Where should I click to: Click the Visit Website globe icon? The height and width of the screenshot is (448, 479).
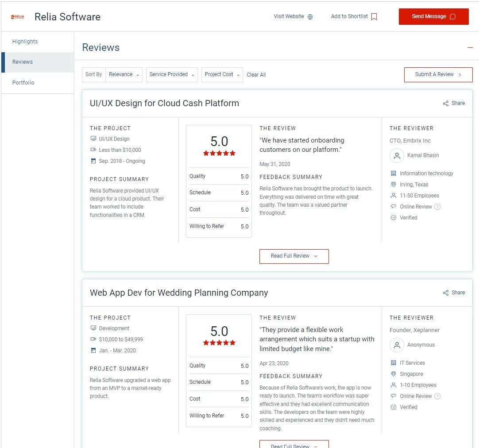pyautogui.click(x=310, y=17)
